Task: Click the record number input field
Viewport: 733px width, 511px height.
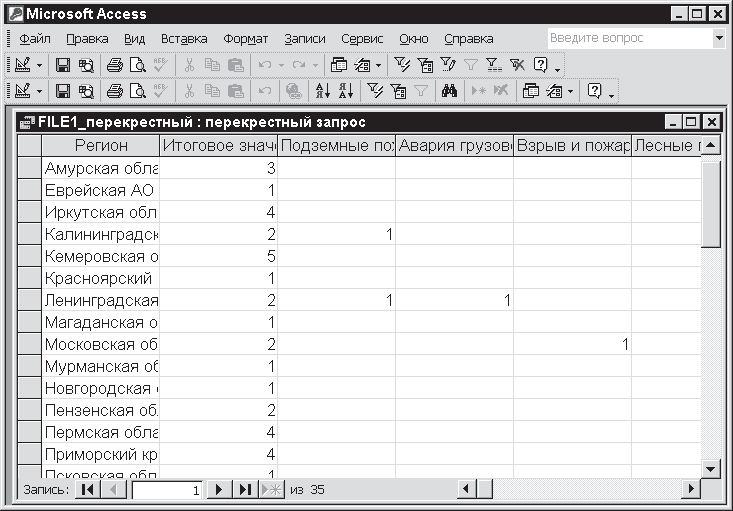Action: pos(167,489)
